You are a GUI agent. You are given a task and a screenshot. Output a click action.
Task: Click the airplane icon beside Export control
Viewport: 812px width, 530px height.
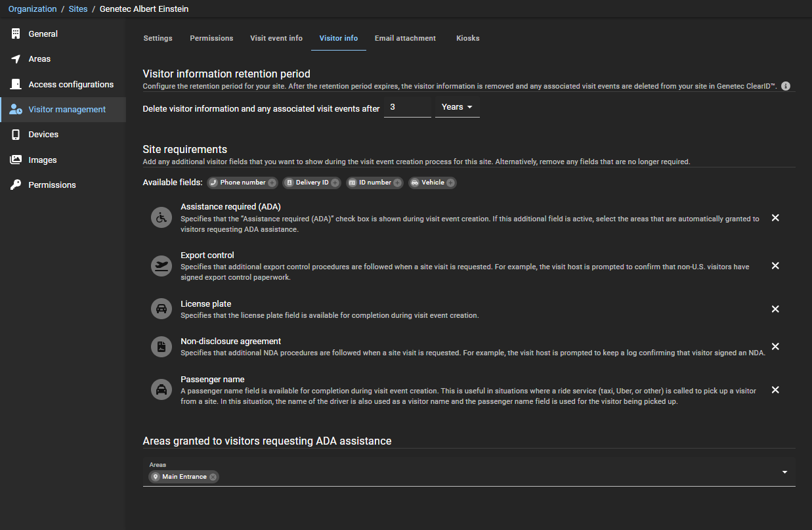[x=161, y=265]
